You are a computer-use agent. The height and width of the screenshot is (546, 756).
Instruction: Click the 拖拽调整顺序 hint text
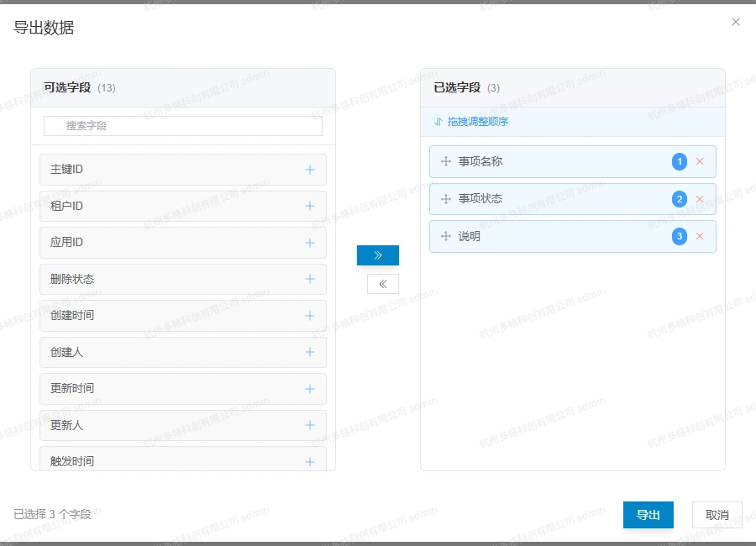[x=478, y=122]
